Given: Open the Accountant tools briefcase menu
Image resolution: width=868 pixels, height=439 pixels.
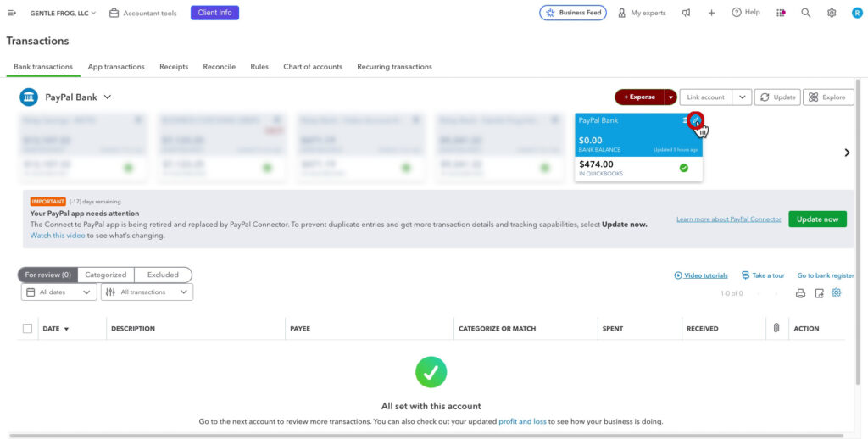Looking at the screenshot, I should [142, 13].
